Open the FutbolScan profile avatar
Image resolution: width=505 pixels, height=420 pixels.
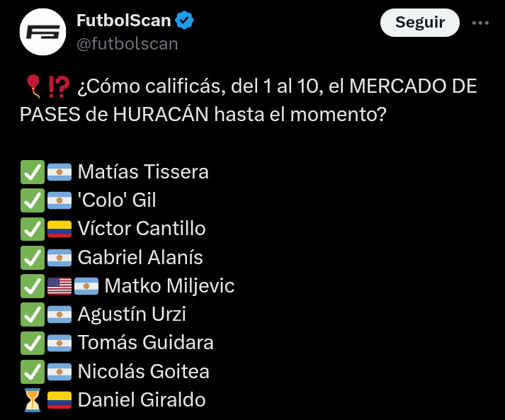42,32
